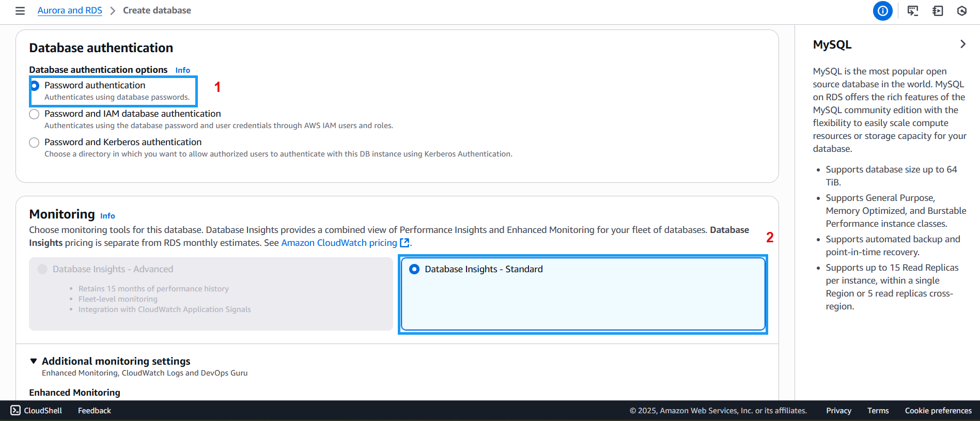Go to Aurora and RDS breadcrumb
Image resolution: width=980 pixels, height=421 pixels.
click(70, 10)
